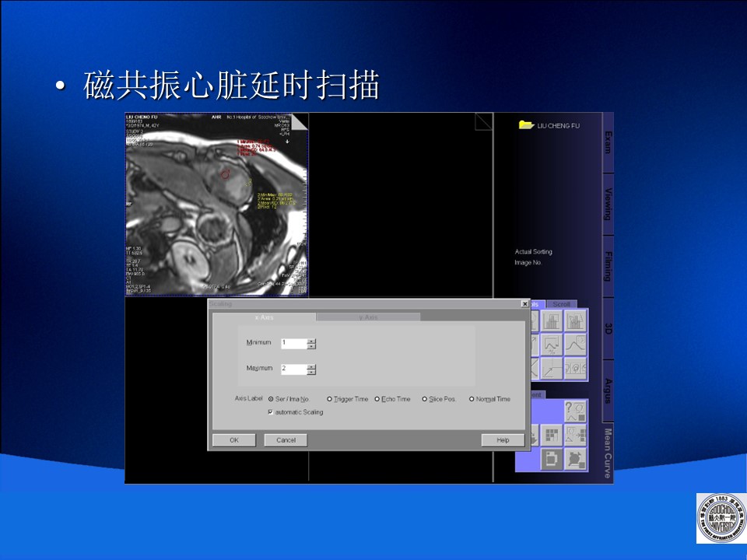Switch to the x-Axis tab
747x560 pixels.
coord(264,317)
